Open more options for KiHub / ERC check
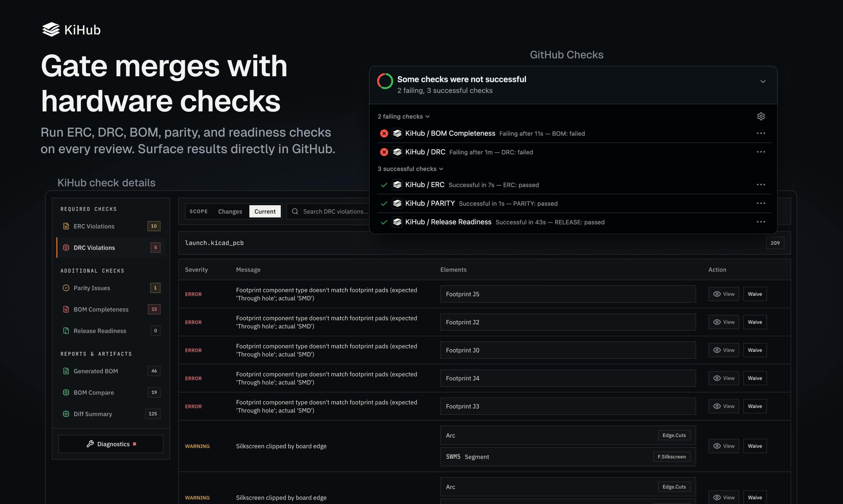The height and width of the screenshot is (504, 843). (x=761, y=184)
